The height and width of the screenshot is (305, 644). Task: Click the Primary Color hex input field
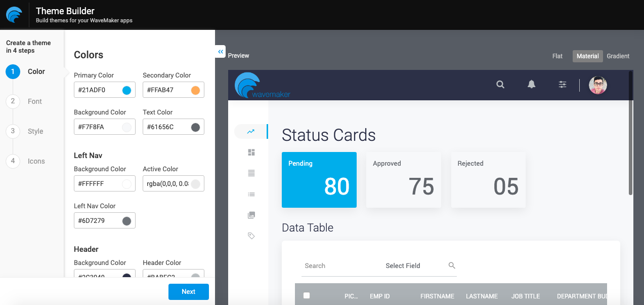click(x=98, y=91)
